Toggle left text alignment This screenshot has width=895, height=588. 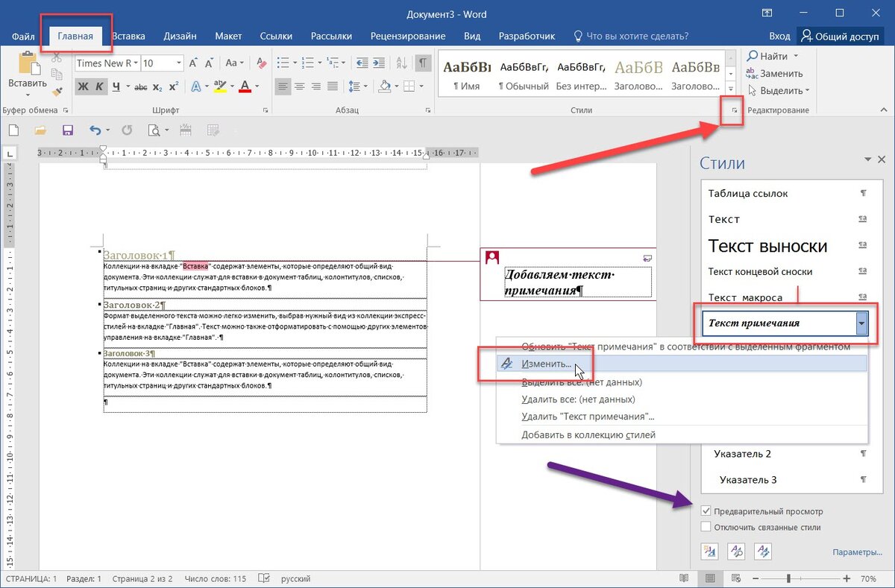tap(283, 87)
